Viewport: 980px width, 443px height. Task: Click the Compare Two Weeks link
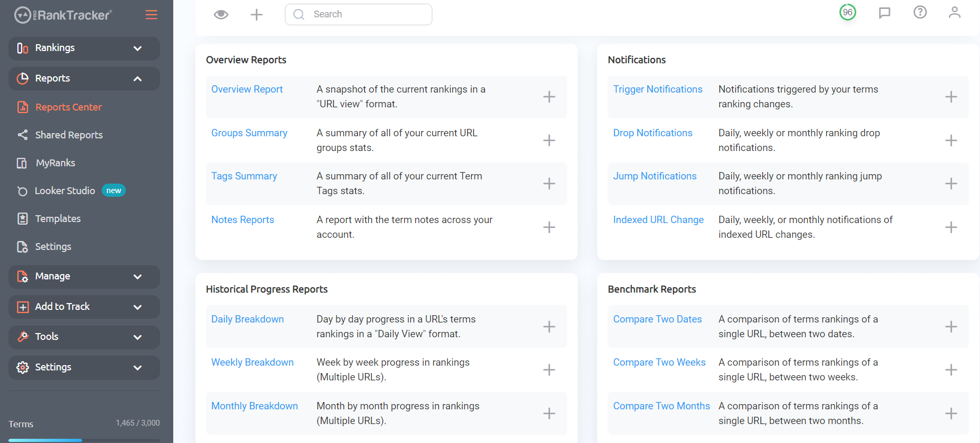point(659,363)
